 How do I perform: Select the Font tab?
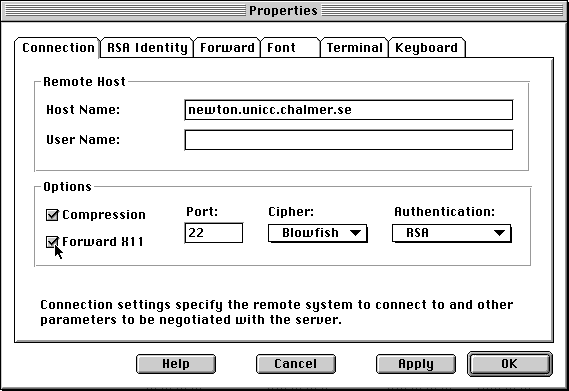(x=290, y=48)
